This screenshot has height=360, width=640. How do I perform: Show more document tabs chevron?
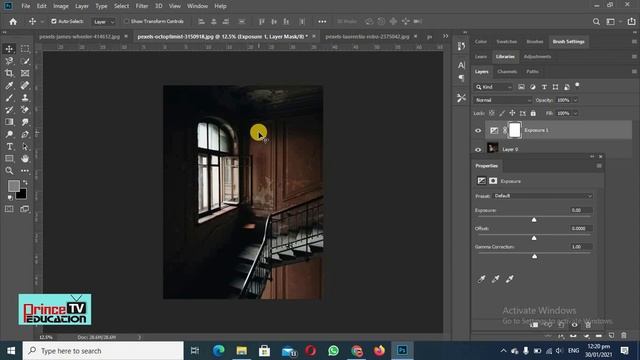click(446, 36)
